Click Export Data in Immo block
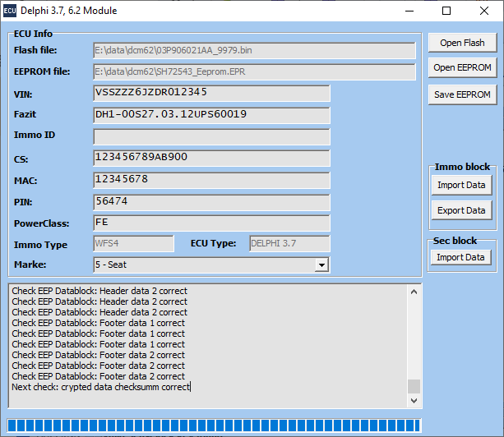This screenshot has width=504, height=437. click(461, 210)
